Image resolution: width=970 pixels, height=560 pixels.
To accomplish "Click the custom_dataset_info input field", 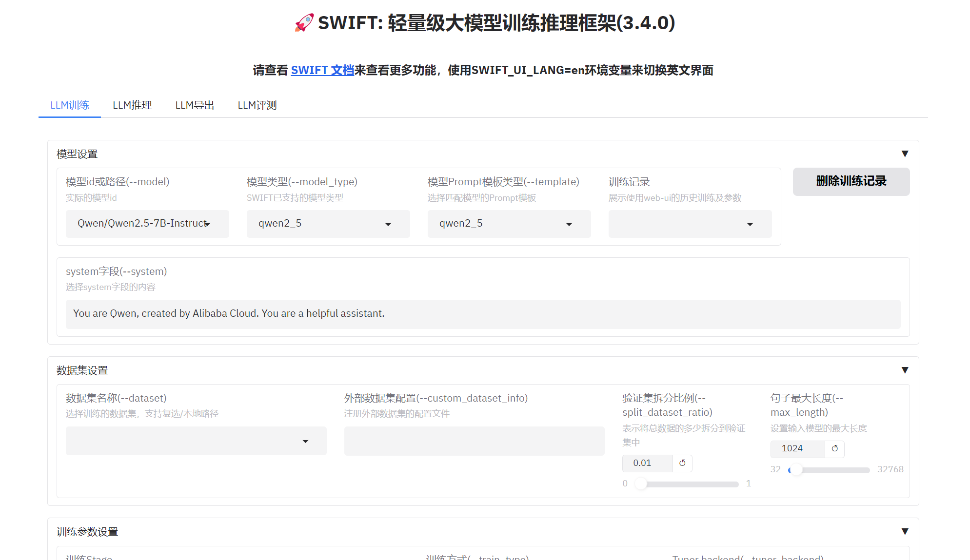I will tap(474, 441).
